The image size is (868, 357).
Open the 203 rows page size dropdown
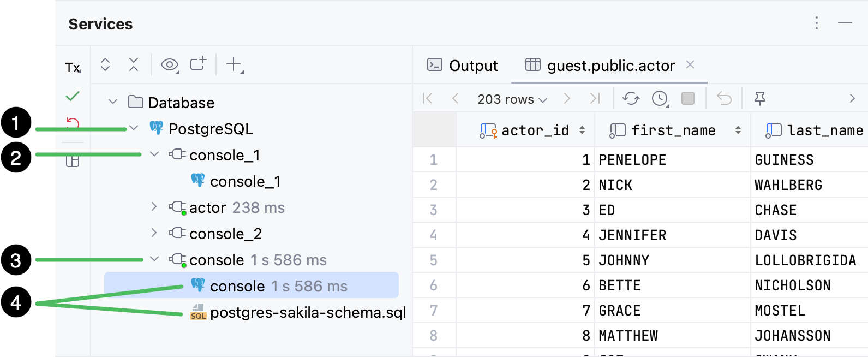click(512, 99)
